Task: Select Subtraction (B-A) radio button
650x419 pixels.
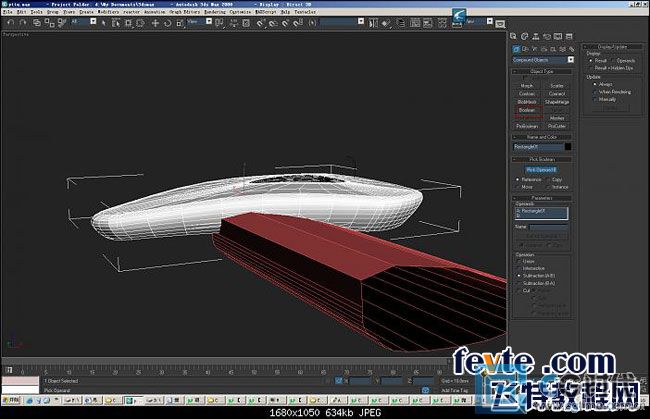Action: 519,283
